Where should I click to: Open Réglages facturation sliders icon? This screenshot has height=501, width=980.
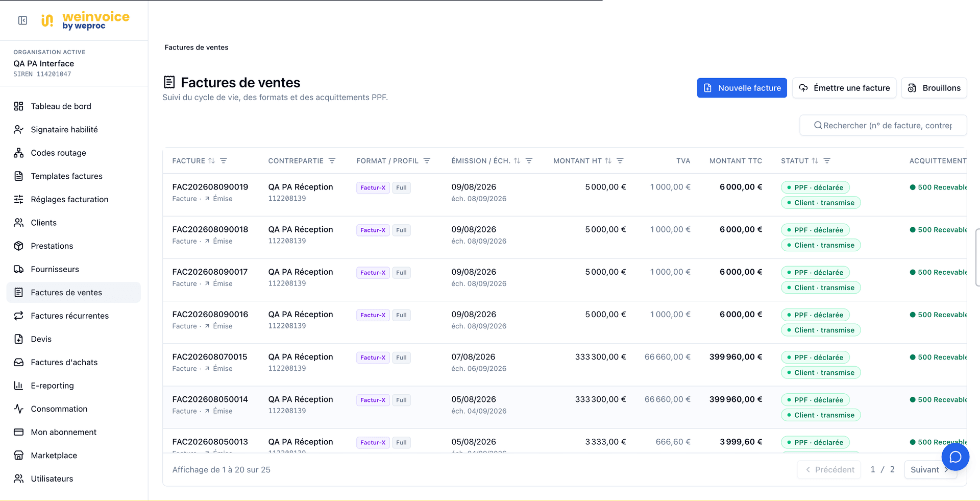pyautogui.click(x=19, y=199)
